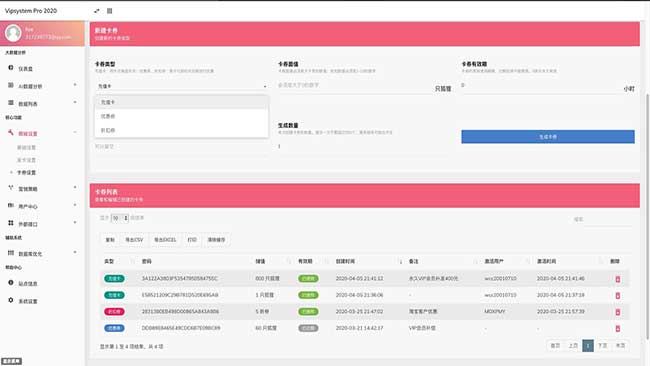650x366 pixels.
Task: Click the 复制 copy button
Action: pyautogui.click(x=110, y=240)
